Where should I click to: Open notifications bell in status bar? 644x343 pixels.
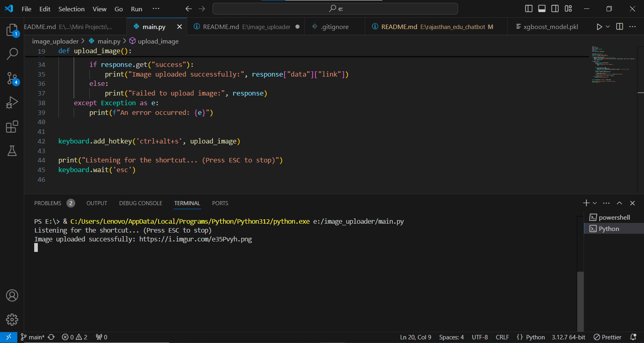point(633,337)
